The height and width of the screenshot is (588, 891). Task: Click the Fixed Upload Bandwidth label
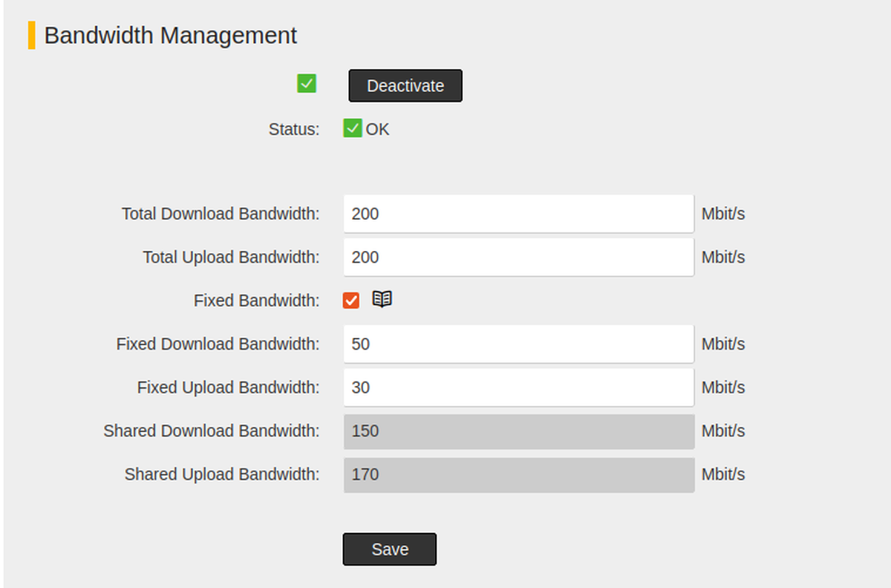[229, 388]
